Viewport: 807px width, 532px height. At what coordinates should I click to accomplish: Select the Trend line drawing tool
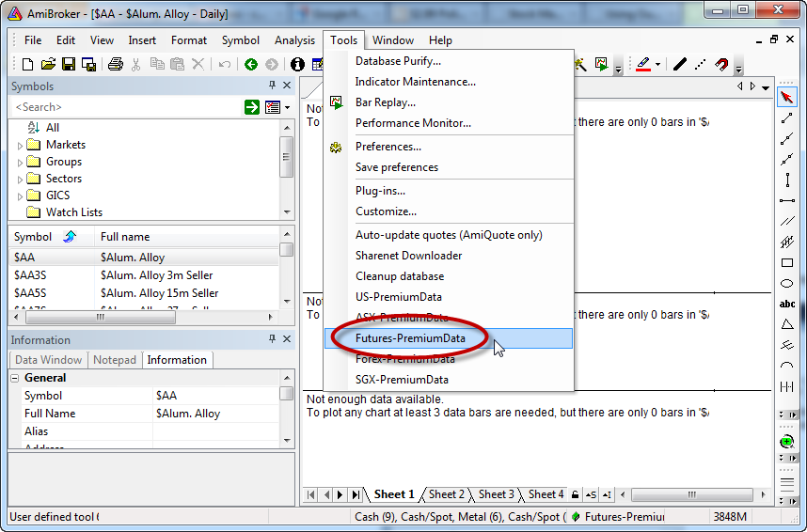click(x=786, y=118)
